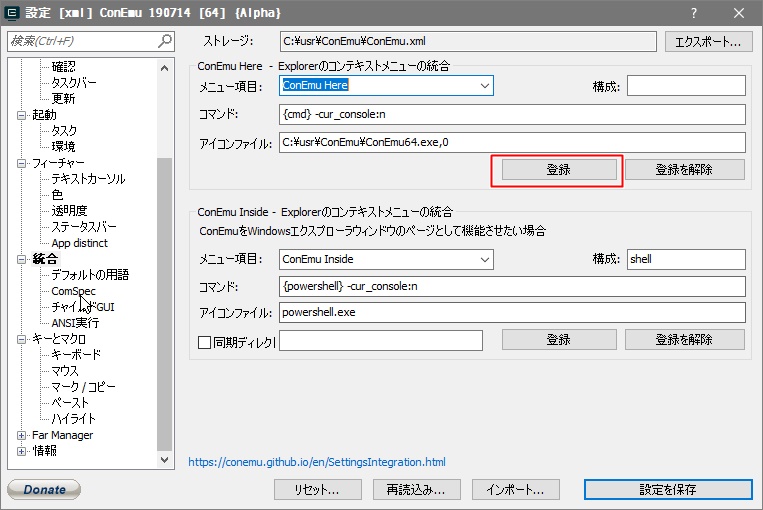
Task: Open the help question mark button
Action: (x=694, y=13)
